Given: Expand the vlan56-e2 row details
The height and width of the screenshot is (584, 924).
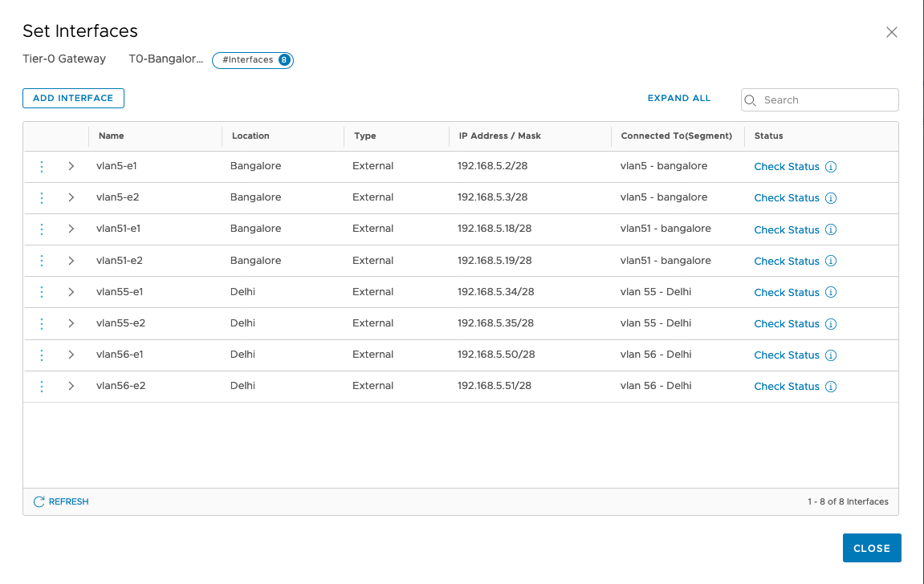Looking at the screenshot, I should pos(71,386).
